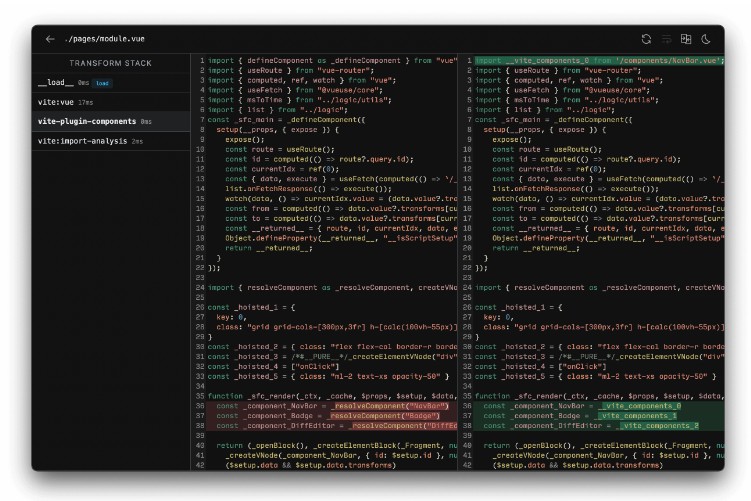Click green __vite_components_0 assignment on right line 36
Viewport: 751px width, 501px height.
tap(639, 406)
